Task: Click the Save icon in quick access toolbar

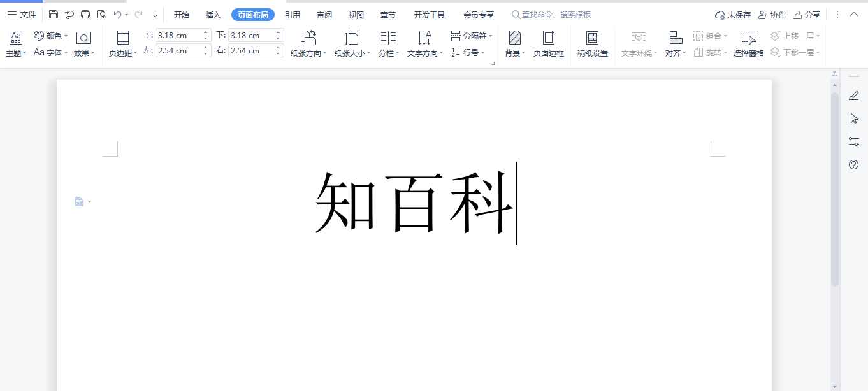Action: (x=54, y=13)
